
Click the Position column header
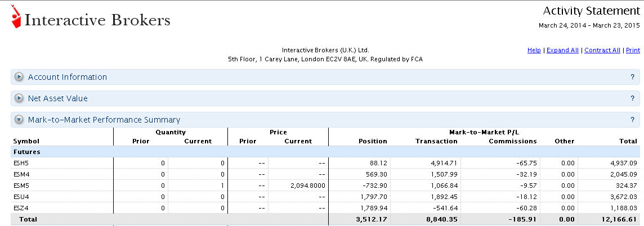[373, 141]
